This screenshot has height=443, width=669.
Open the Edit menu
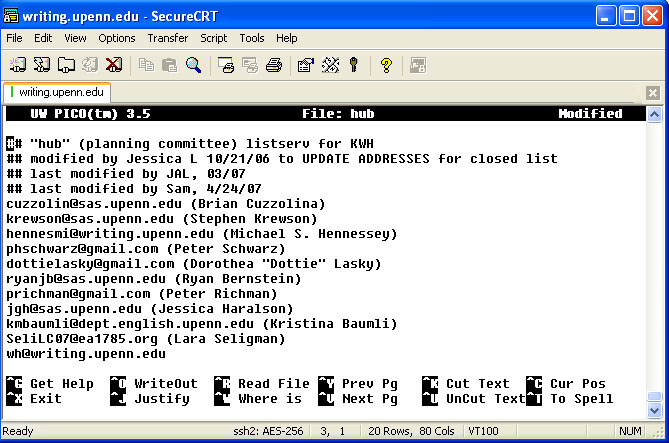pos(43,38)
